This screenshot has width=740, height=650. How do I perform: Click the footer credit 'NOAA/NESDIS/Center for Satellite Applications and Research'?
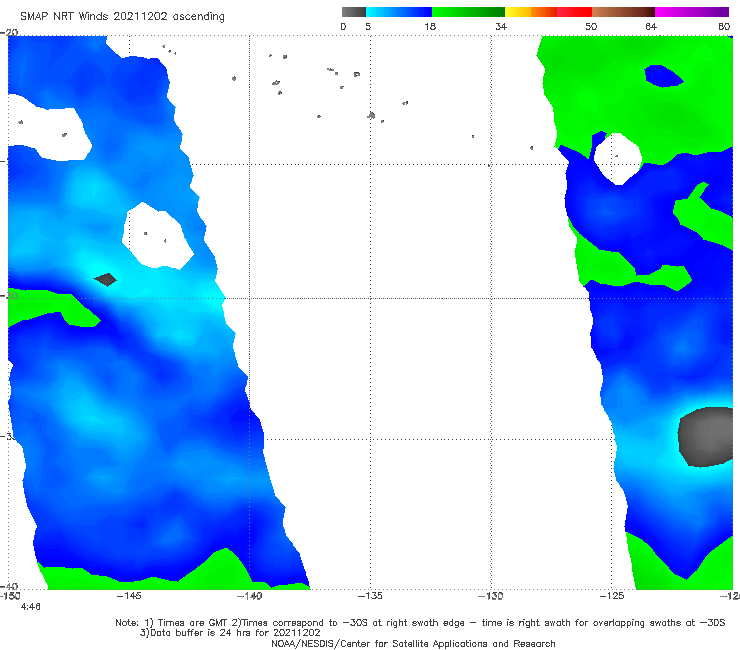[413, 644]
